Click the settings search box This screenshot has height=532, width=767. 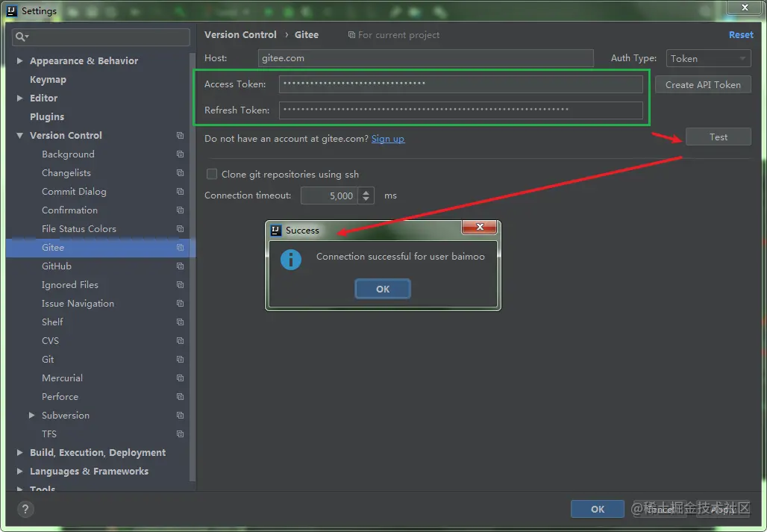(101, 37)
